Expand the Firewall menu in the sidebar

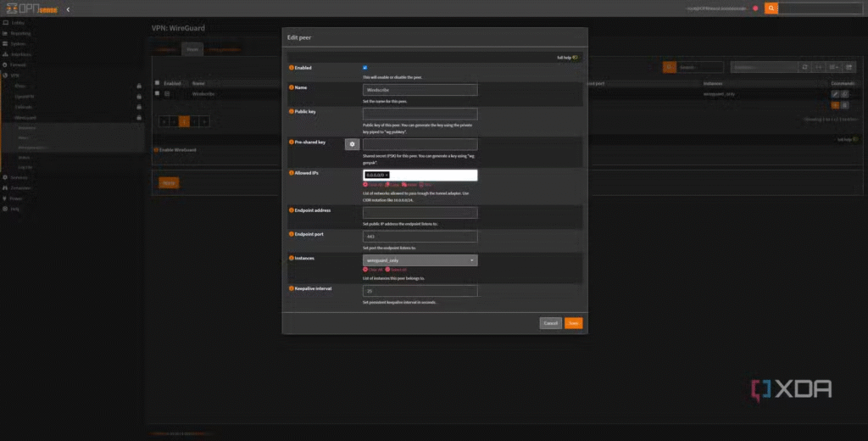pos(19,64)
